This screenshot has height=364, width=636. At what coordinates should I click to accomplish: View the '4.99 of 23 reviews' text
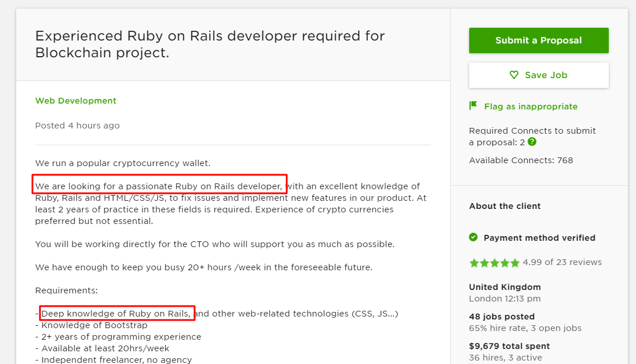tap(562, 262)
